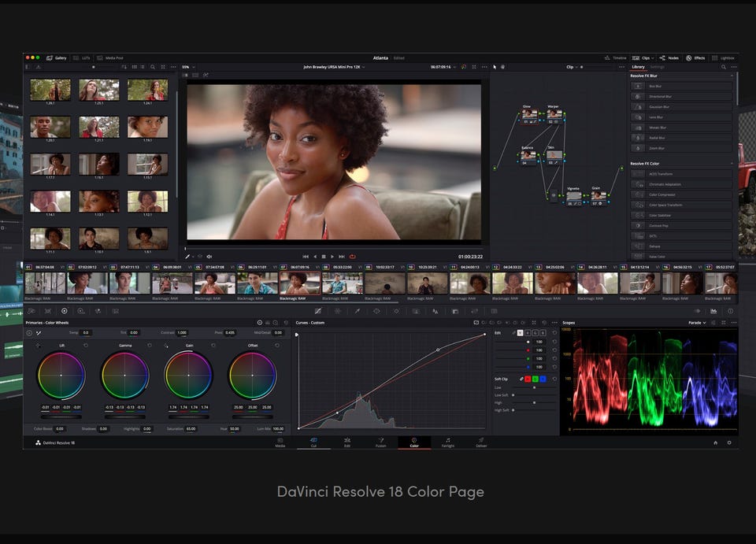Open the Qualifier eyedropper palette
The image size is (756, 544).
pos(358,311)
